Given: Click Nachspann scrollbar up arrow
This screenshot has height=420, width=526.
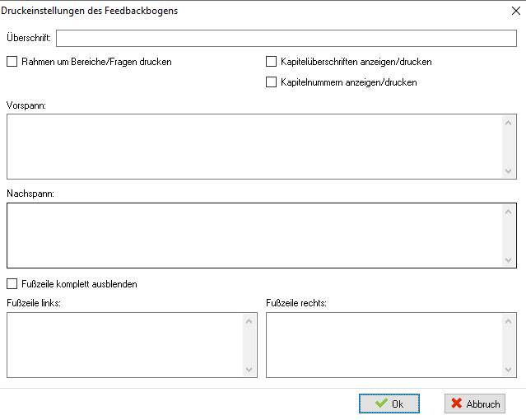Looking at the screenshot, I should [508, 212].
